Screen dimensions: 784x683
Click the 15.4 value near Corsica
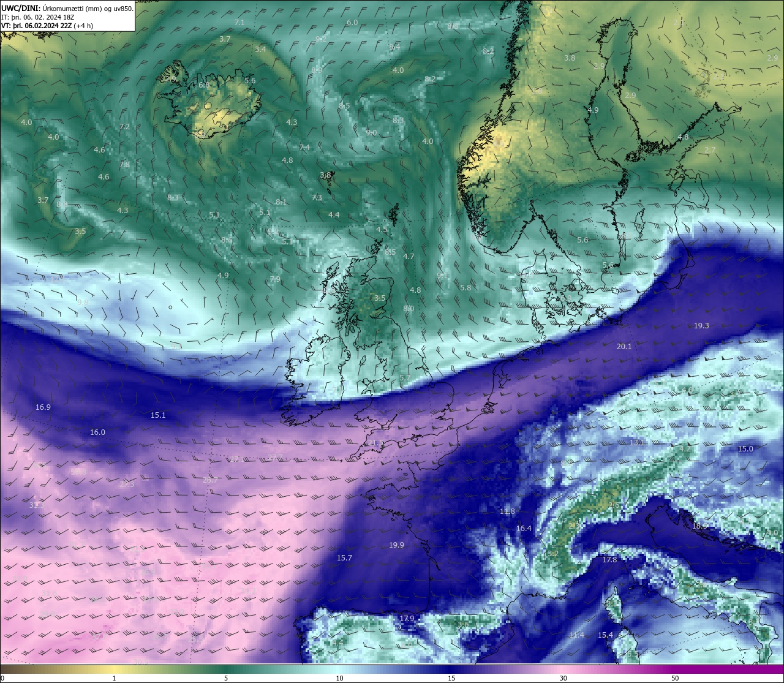[x=605, y=635]
